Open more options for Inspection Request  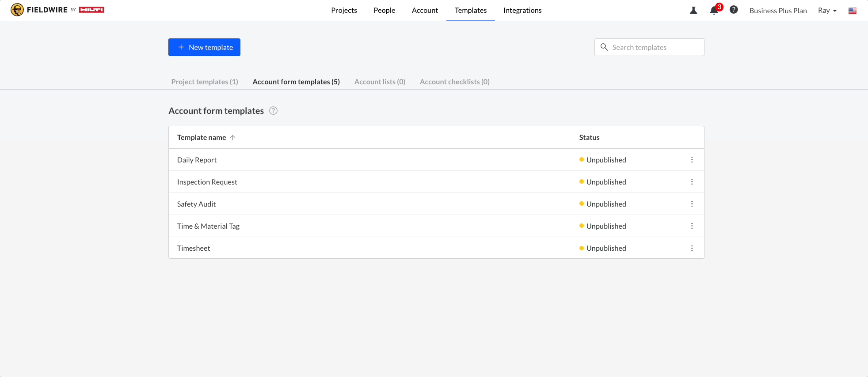pyautogui.click(x=692, y=182)
